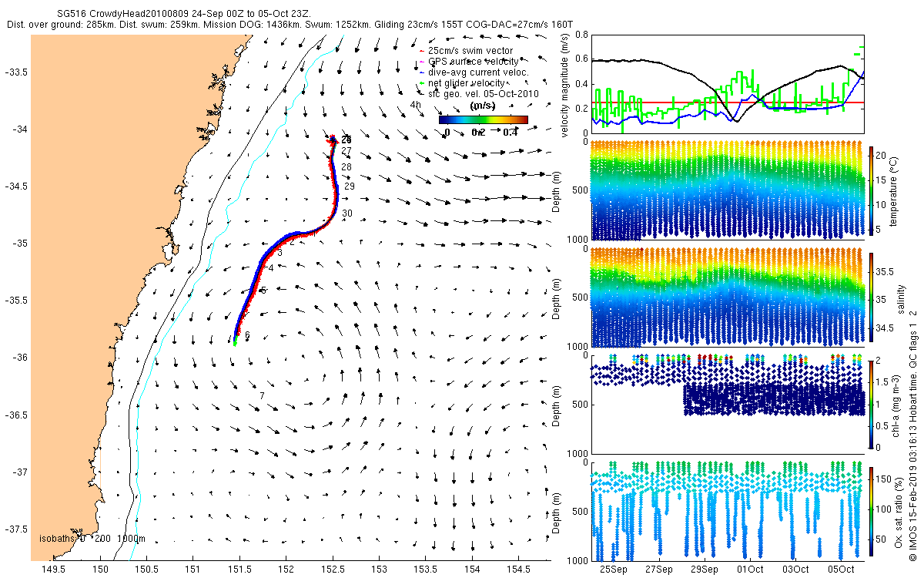Image resolution: width=924 pixels, height=578 pixels.
Task: Click day label '27' beside the glider track
Action: (346, 151)
